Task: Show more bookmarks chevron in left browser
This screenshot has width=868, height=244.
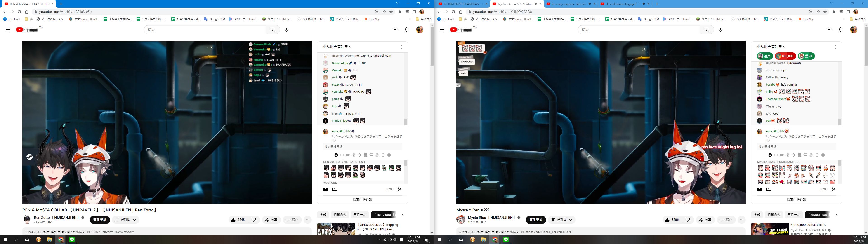Action: pyautogui.click(x=410, y=19)
